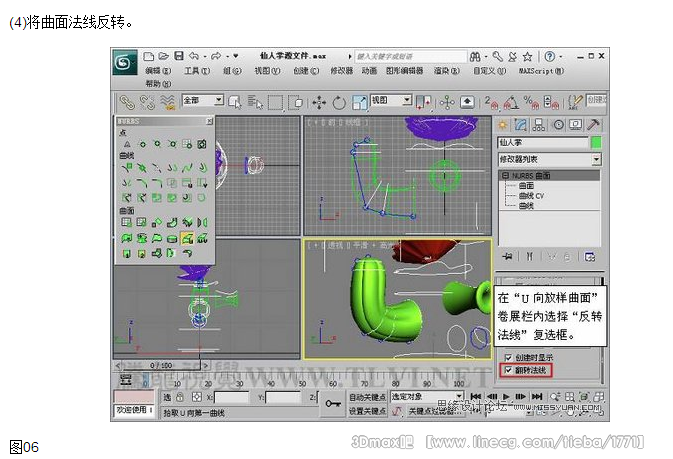
Task: Click the large key Set Keys icon
Action: tap(333, 404)
